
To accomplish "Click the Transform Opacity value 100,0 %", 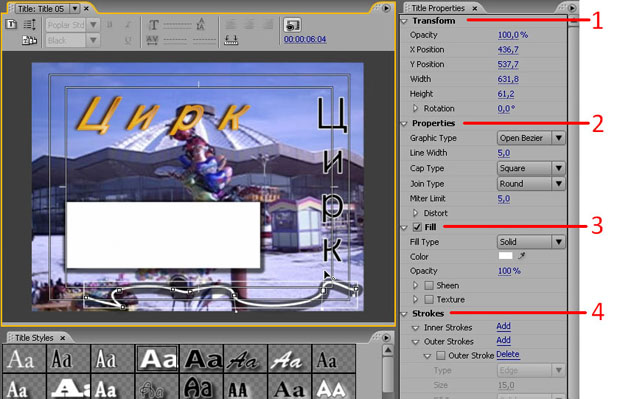I will [512, 35].
